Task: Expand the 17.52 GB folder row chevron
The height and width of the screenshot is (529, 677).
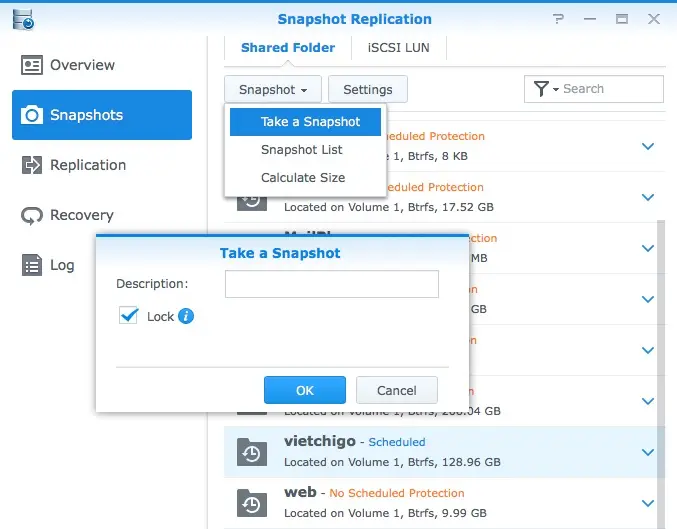Action: pos(648,197)
